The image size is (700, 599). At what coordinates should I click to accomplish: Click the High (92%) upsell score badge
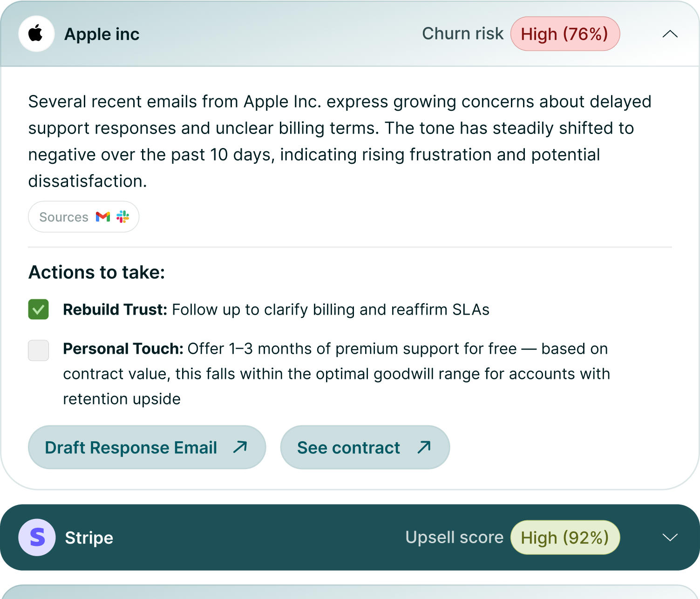click(x=565, y=538)
